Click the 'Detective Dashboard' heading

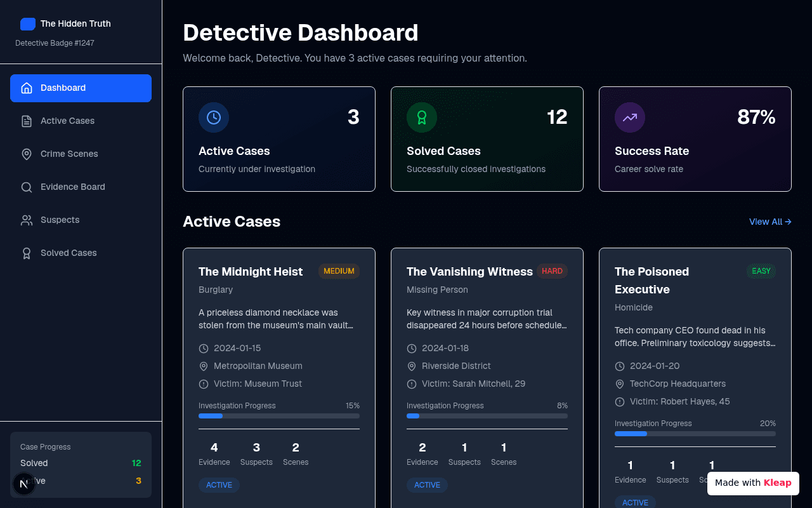coord(301,33)
